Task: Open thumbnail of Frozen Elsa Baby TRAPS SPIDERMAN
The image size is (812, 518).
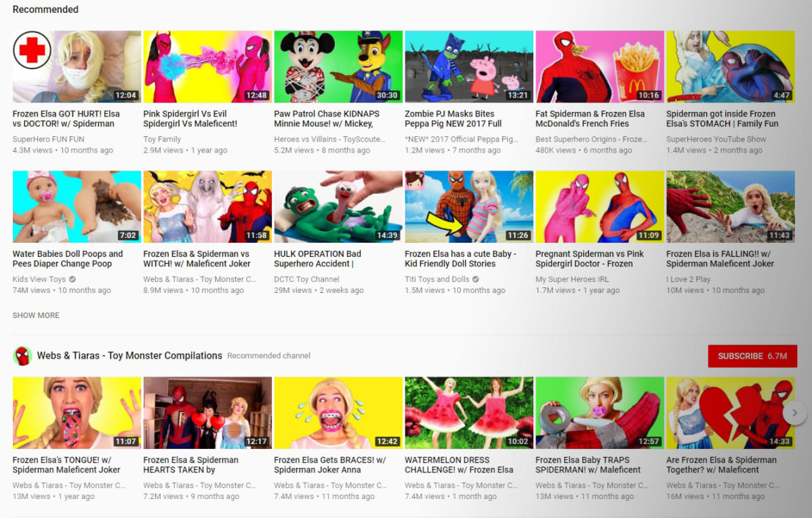Action: tap(600, 413)
